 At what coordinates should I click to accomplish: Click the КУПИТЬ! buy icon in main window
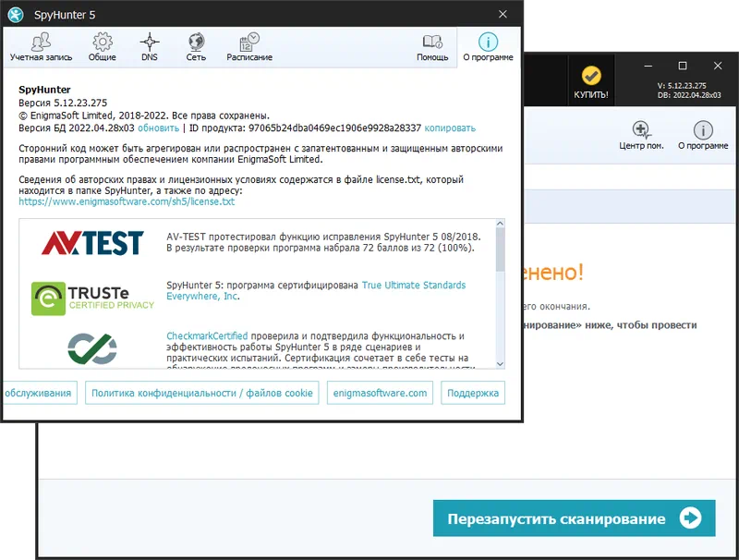pos(591,82)
